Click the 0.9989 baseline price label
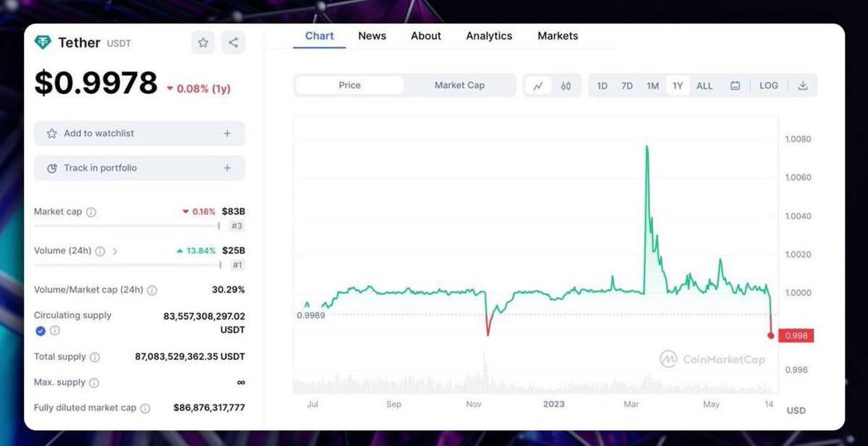 tap(311, 316)
